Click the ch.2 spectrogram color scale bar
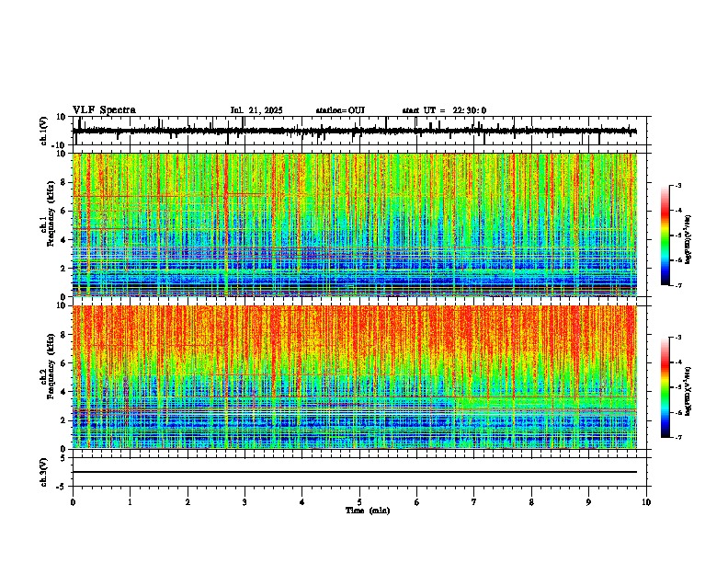Image resolution: width=728 pixels, height=563 pixels. coord(665,387)
